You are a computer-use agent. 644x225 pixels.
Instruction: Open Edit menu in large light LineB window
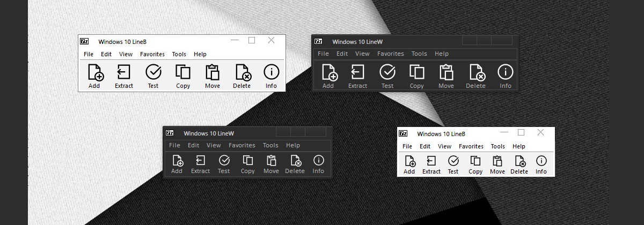click(x=106, y=54)
